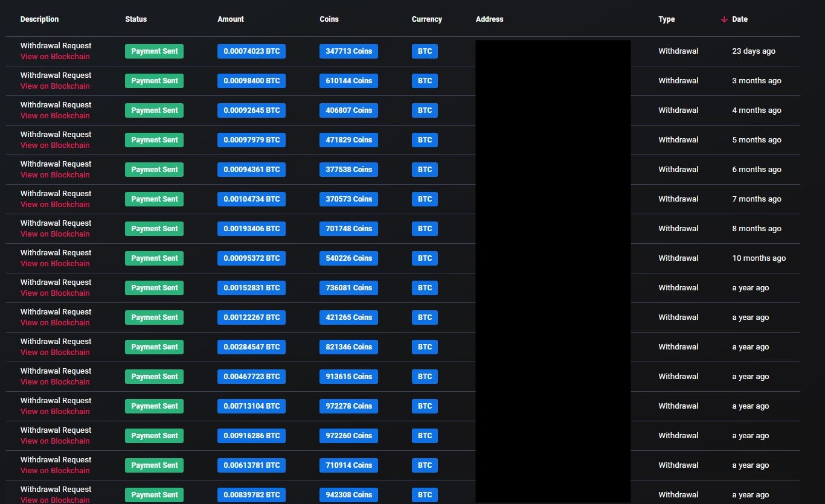This screenshot has height=504, width=825.
Task: Sort table by Date column header
Action: point(740,19)
